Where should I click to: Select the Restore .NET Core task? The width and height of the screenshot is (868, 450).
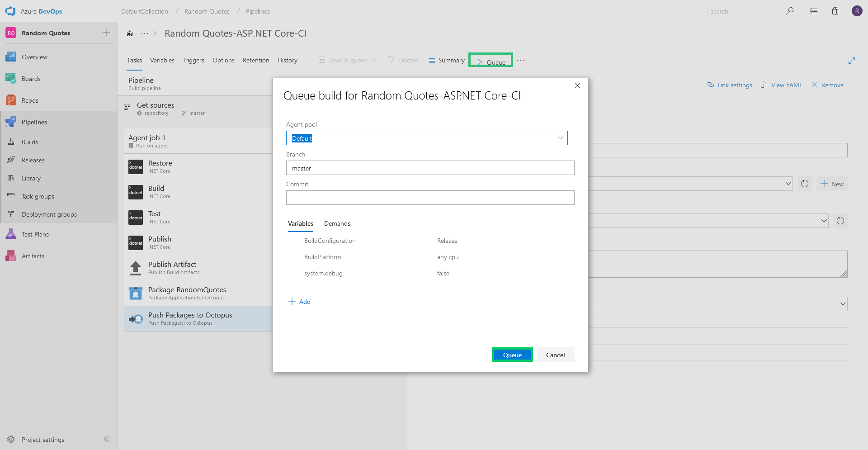click(199, 166)
